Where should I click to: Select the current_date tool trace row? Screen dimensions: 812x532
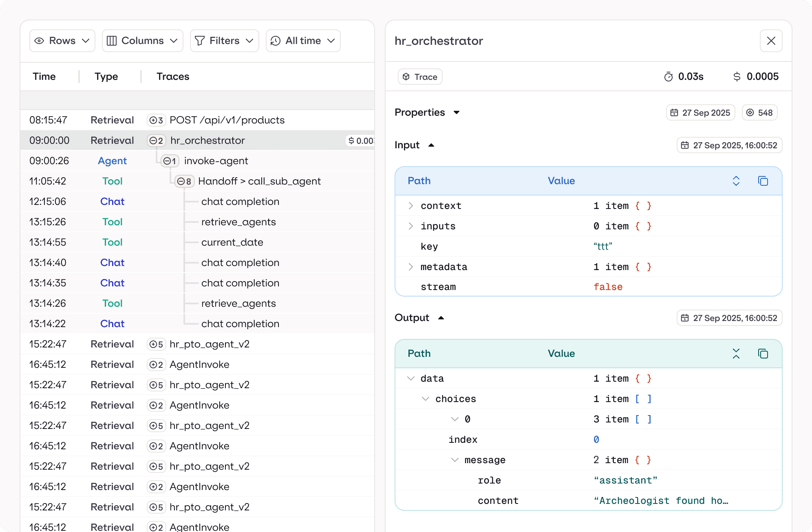pyautogui.click(x=232, y=242)
